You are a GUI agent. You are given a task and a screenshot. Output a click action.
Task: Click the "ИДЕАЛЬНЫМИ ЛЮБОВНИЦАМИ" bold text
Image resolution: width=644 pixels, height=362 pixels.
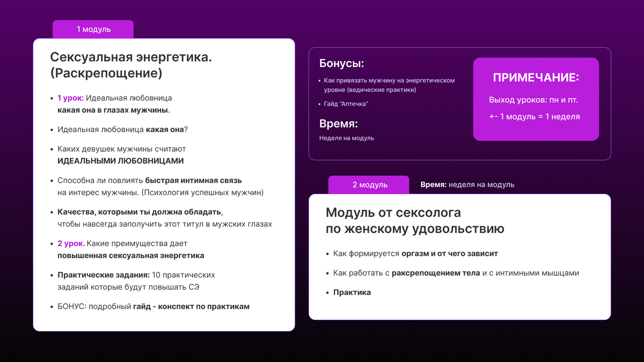click(x=120, y=161)
